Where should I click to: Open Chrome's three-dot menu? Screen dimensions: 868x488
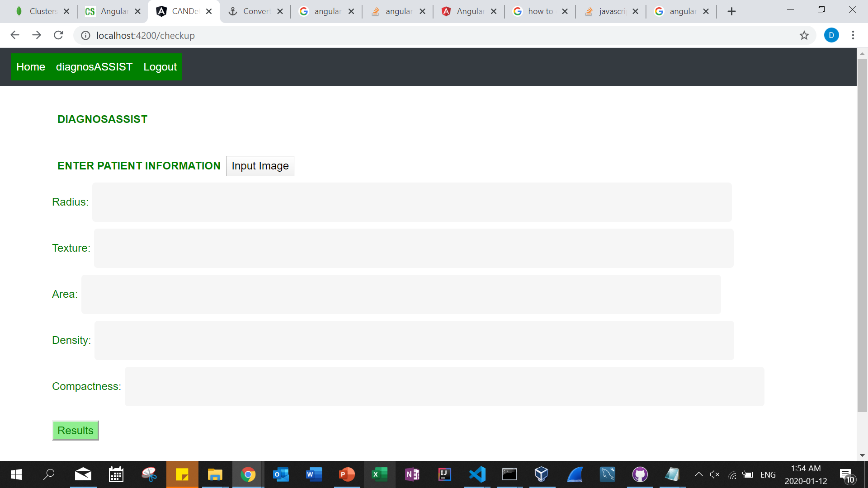coord(853,35)
